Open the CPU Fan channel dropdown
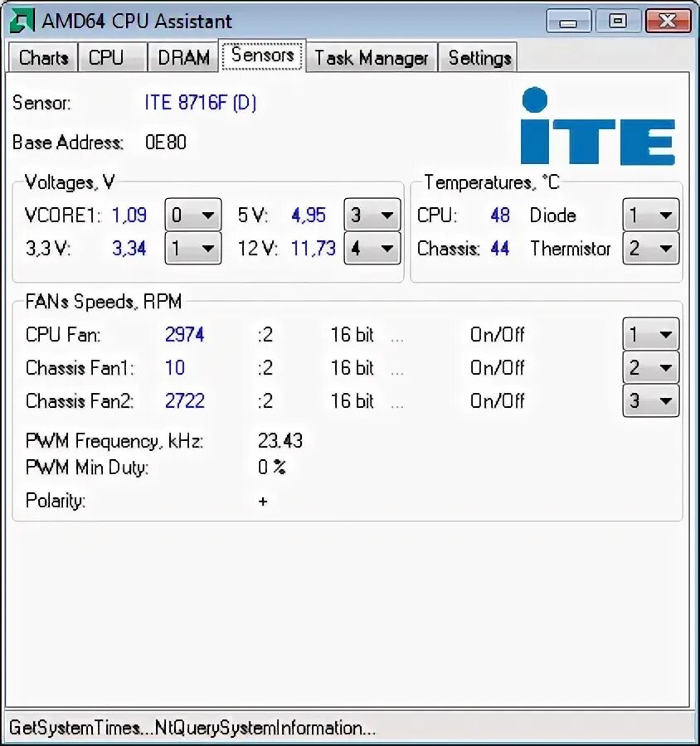This screenshot has width=700, height=746. 650,335
